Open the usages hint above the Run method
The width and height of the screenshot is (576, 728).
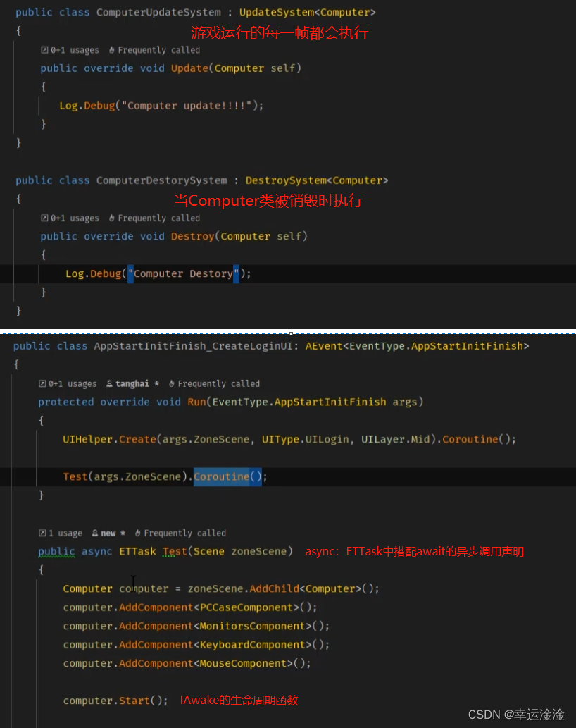pyautogui.click(x=68, y=384)
